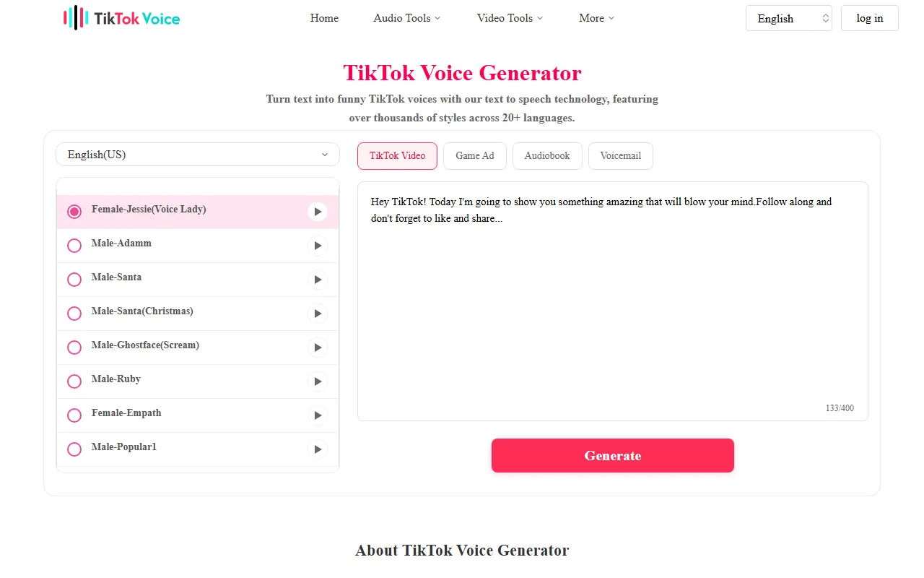Select the Male-Santa(Christmas) radio button

[x=74, y=314]
